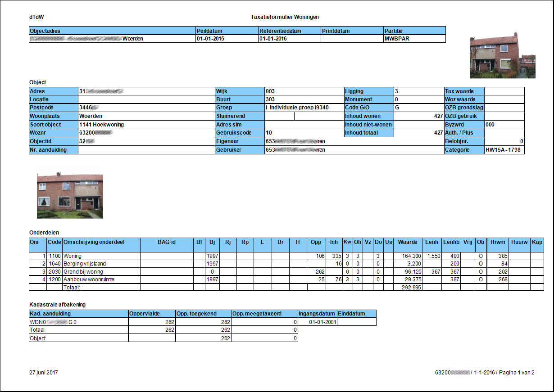Select the Woonplaats value 'Woerden'
Viewport: 554px width, 392px height.
(91, 116)
